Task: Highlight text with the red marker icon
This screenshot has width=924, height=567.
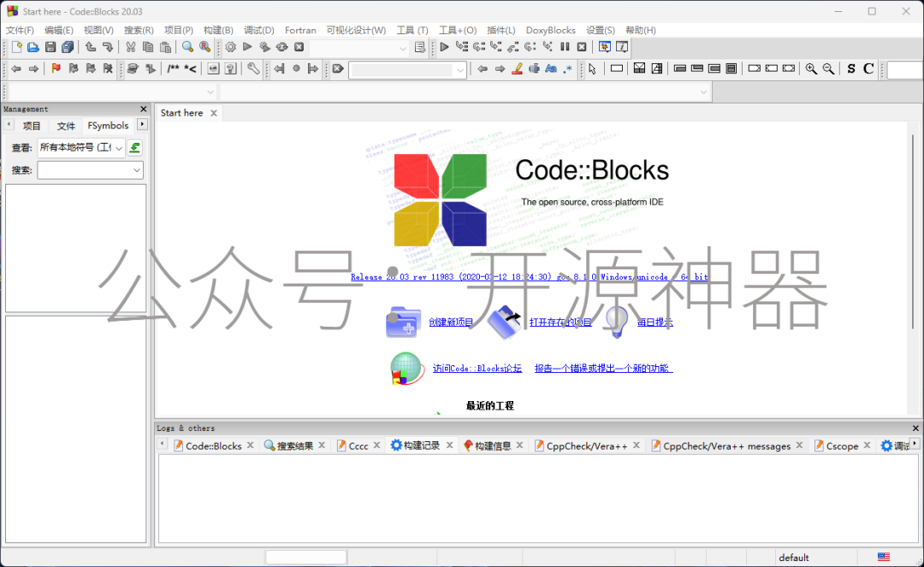Action: point(517,69)
